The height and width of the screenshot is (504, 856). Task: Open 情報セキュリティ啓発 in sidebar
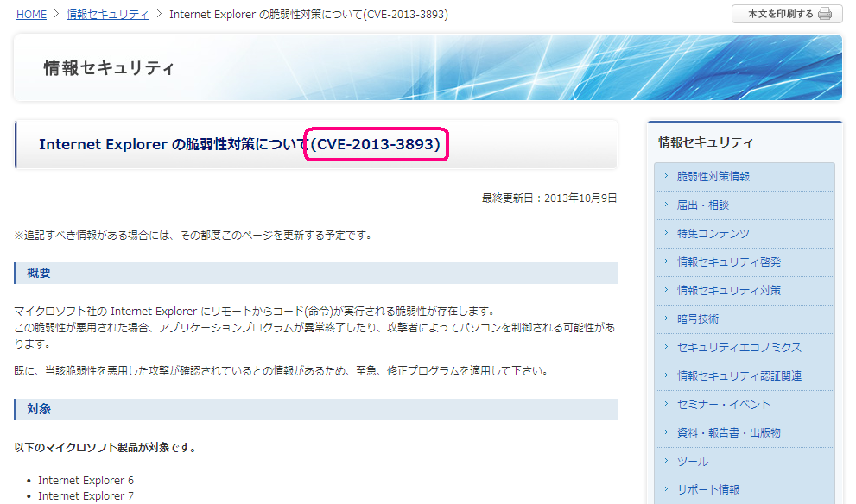(x=745, y=261)
